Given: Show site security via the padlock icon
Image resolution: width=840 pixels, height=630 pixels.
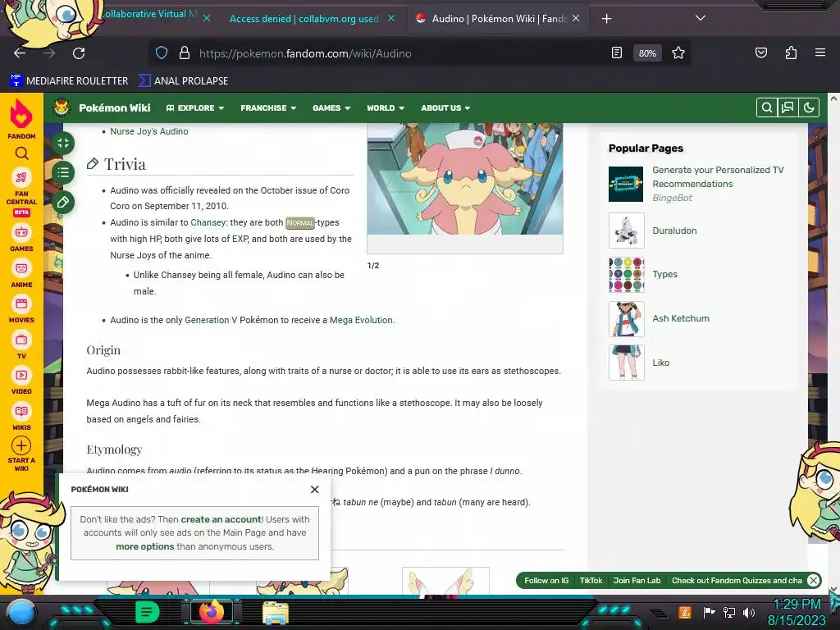Looking at the screenshot, I should 185,52.
